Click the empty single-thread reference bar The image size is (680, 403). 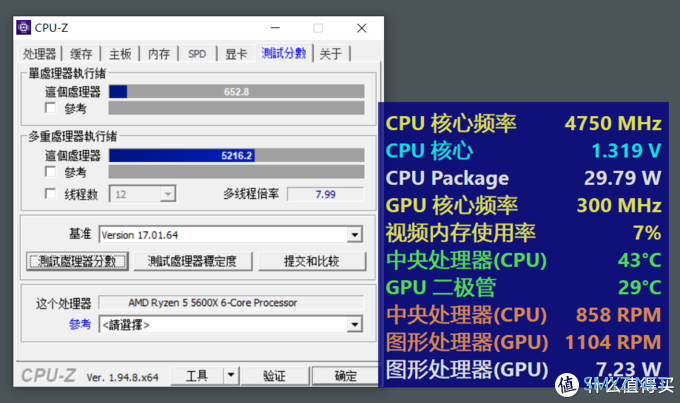click(236, 108)
